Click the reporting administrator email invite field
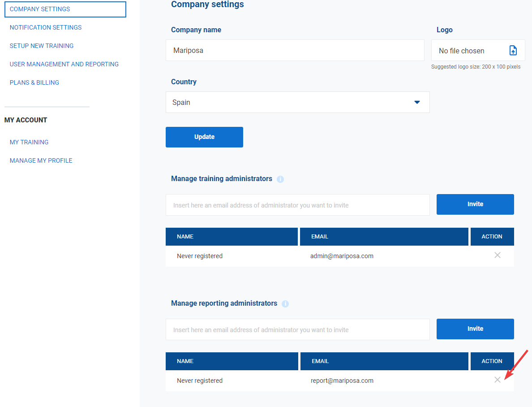 pos(298,329)
